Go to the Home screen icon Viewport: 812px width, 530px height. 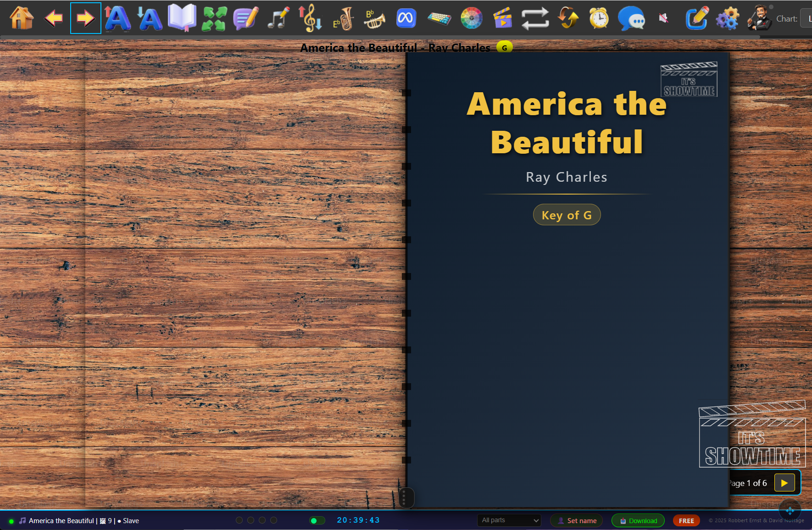click(x=22, y=18)
